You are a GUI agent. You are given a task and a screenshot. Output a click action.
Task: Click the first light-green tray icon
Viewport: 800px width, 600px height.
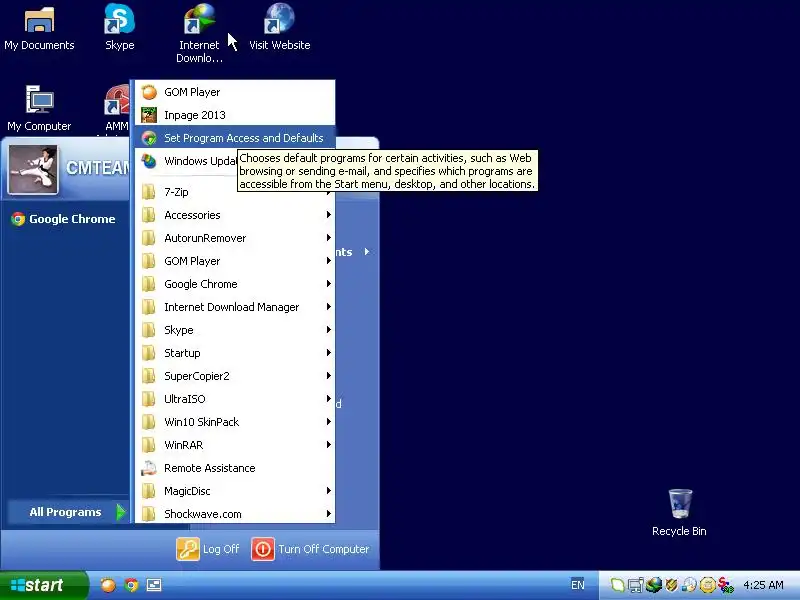point(617,585)
